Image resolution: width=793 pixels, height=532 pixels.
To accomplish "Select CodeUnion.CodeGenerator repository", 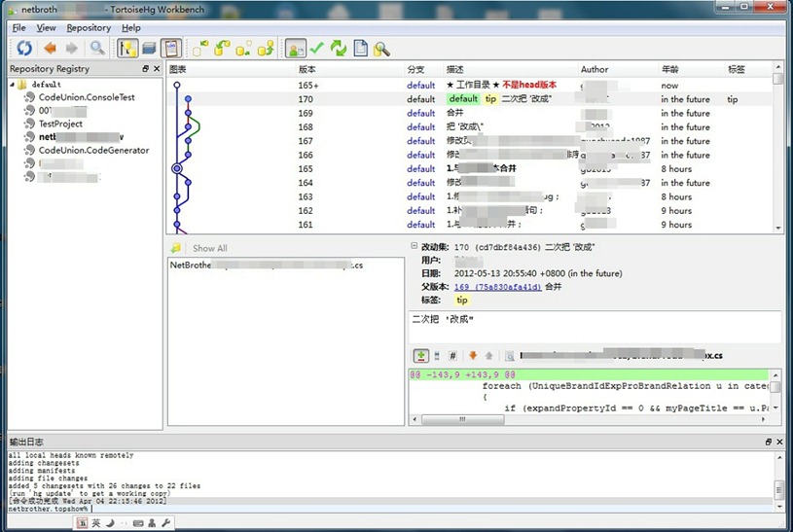I will pyautogui.click(x=93, y=150).
